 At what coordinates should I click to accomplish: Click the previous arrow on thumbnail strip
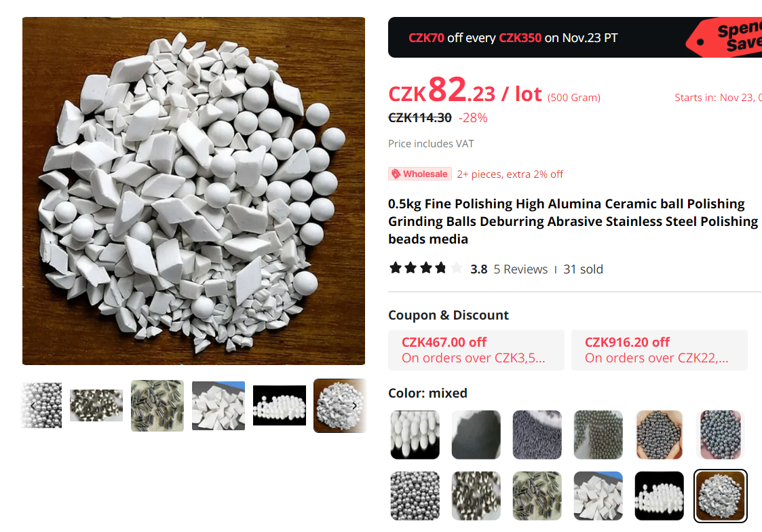click(x=33, y=406)
